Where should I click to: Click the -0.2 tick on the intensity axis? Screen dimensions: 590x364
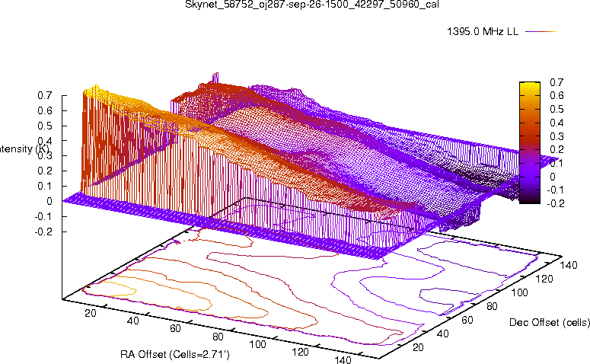pos(43,231)
